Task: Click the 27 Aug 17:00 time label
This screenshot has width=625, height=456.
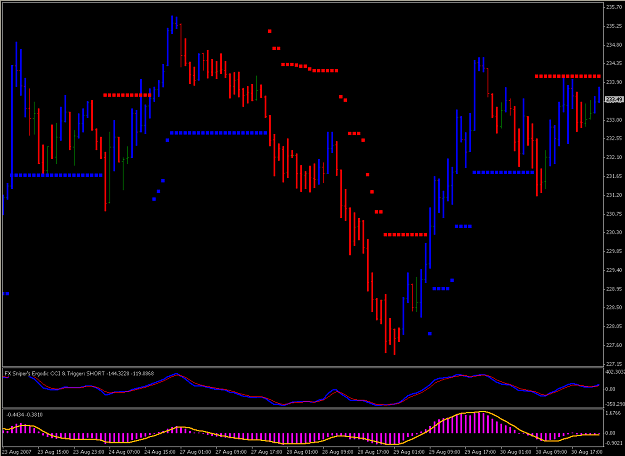Action: point(266,452)
